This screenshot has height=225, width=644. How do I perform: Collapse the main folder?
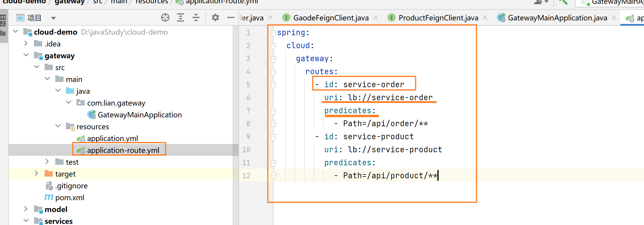[x=47, y=79]
